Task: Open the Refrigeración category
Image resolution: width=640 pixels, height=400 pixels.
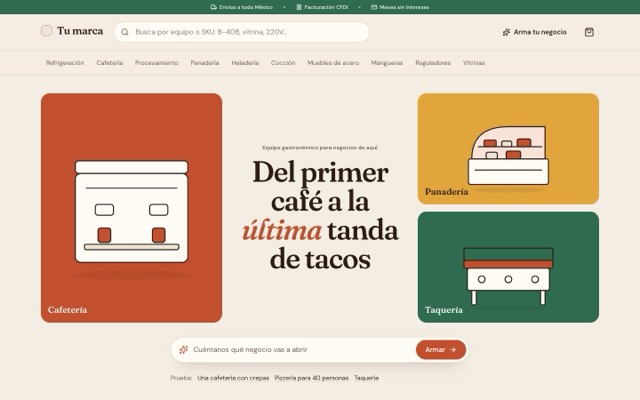Action: (x=65, y=62)
